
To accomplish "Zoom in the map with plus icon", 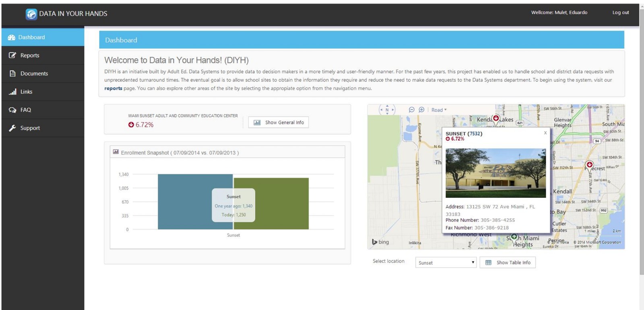I will 421,110.
